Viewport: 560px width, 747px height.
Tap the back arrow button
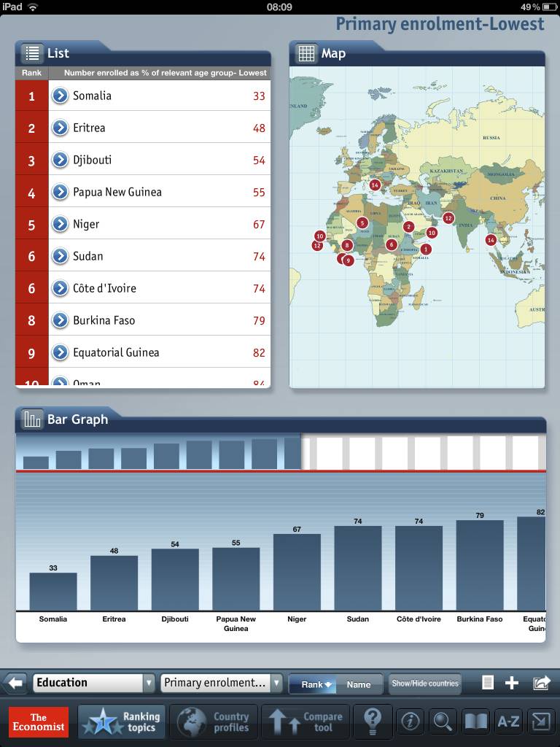(x=15, y=683)
